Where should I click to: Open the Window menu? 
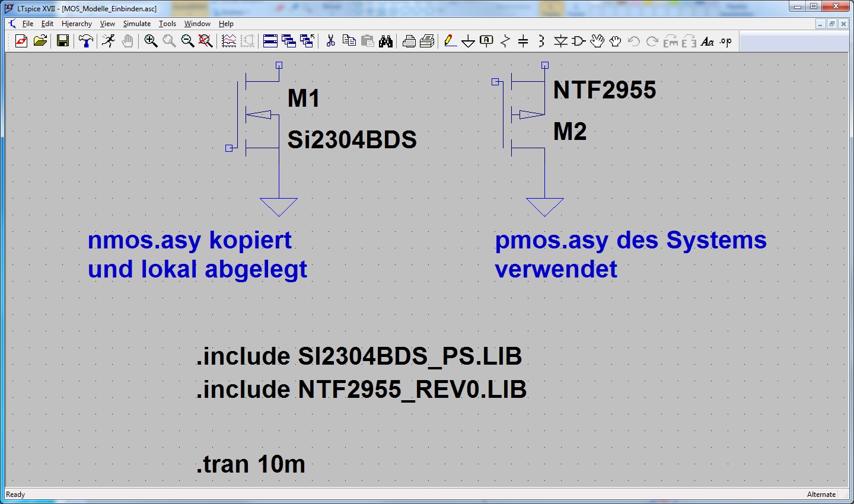pos(197,24)
